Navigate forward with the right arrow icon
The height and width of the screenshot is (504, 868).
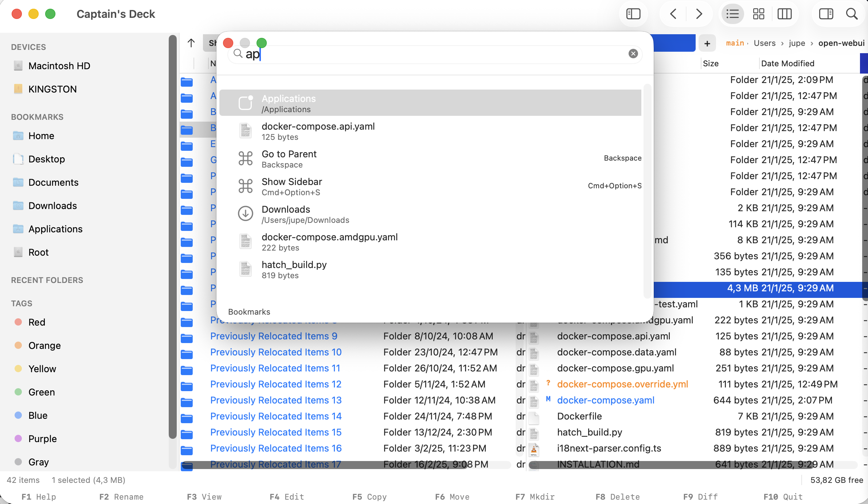point(699,14)
